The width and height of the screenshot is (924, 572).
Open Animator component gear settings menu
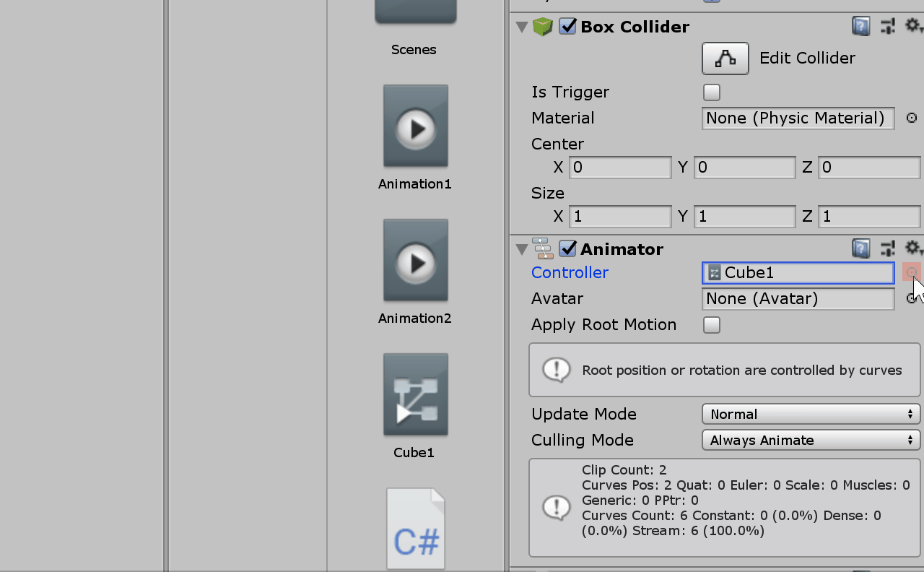tap(914, 248)
